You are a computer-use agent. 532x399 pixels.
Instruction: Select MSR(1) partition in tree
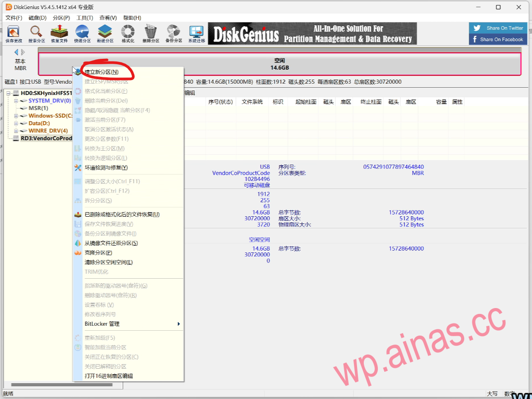click(x=38, y=108)
